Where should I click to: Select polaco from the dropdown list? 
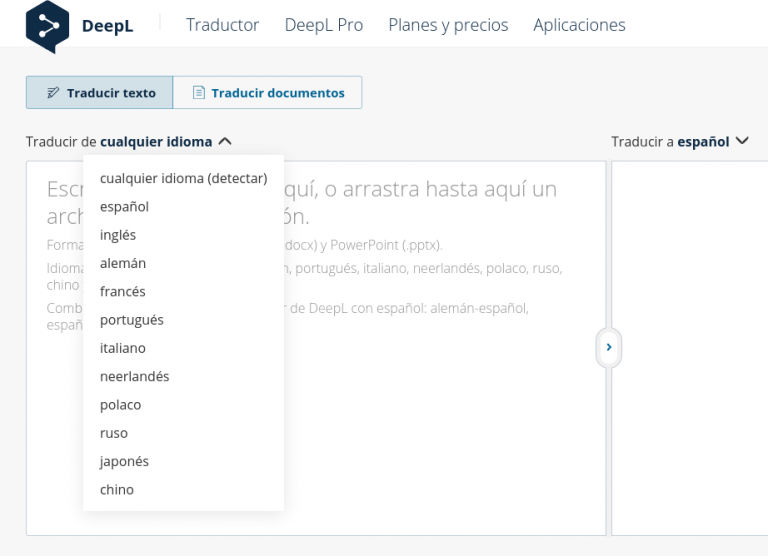pos(184,405)
